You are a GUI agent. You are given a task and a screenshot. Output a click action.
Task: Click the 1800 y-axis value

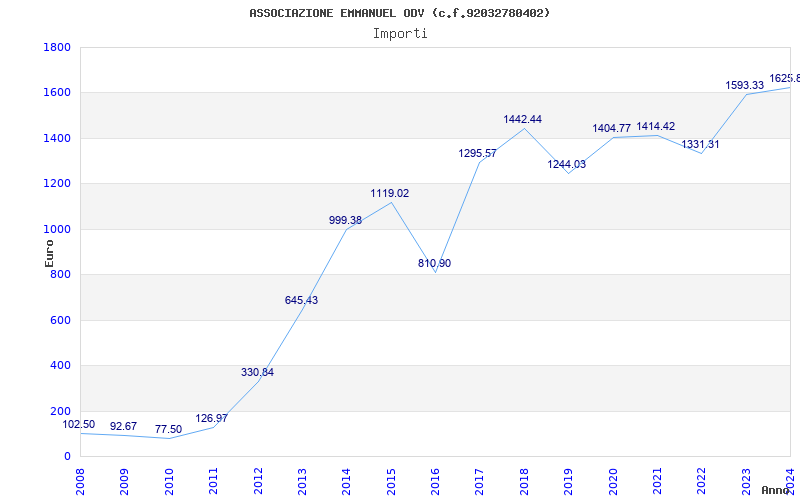(x=57, y=47)
